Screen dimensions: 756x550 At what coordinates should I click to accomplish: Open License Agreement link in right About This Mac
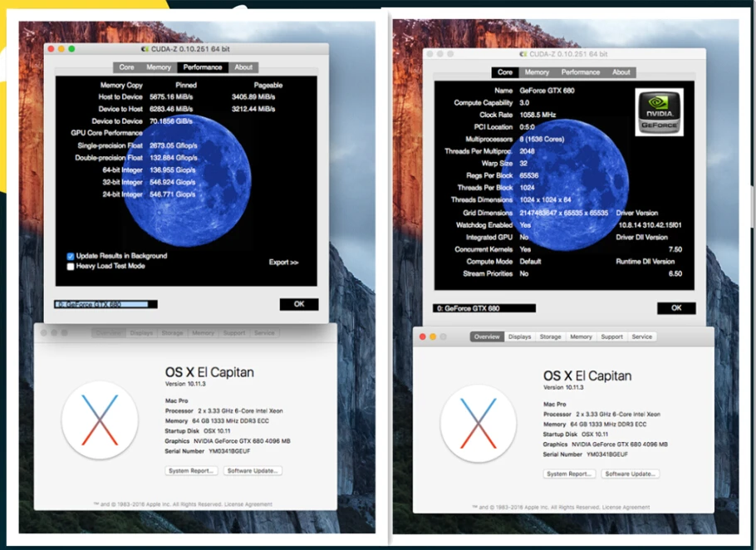click(626, 507)
